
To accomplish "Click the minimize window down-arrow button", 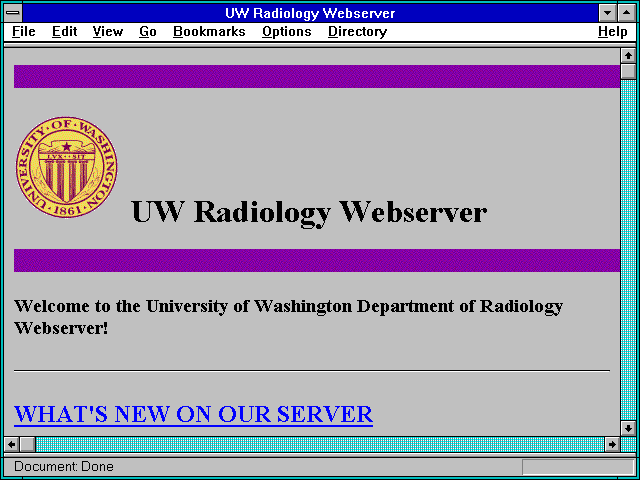I will 608,13.
